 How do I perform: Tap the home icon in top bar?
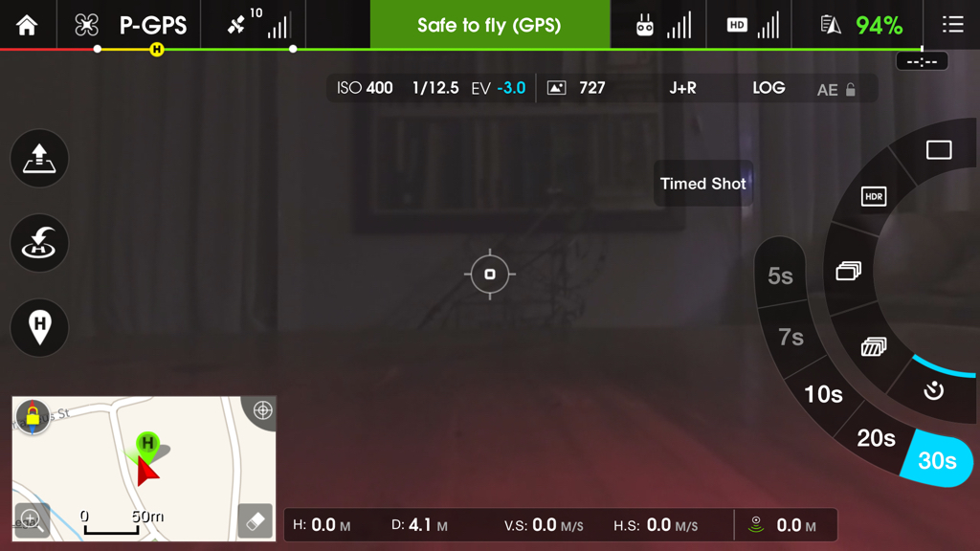point(27,25)
